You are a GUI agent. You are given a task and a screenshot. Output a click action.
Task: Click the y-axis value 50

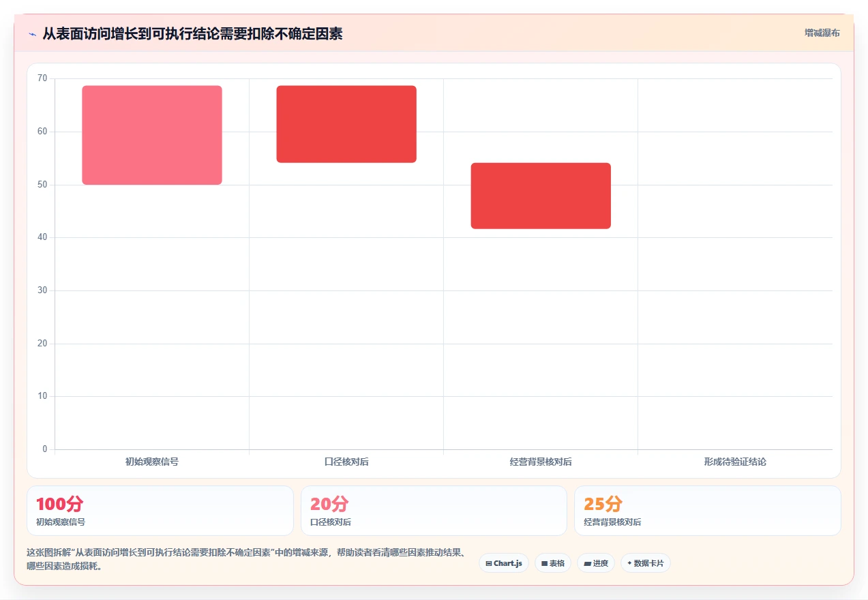(x=42, y=185)
